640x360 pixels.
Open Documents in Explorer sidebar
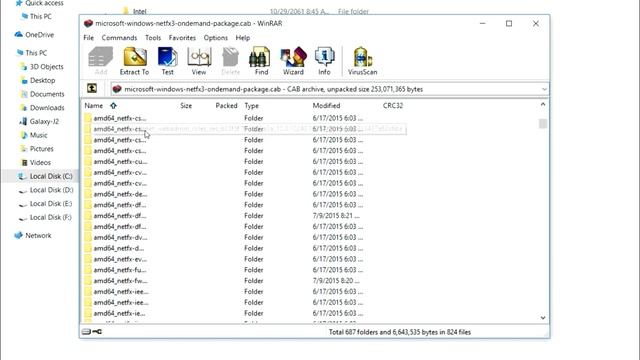(x=42, y=94)
